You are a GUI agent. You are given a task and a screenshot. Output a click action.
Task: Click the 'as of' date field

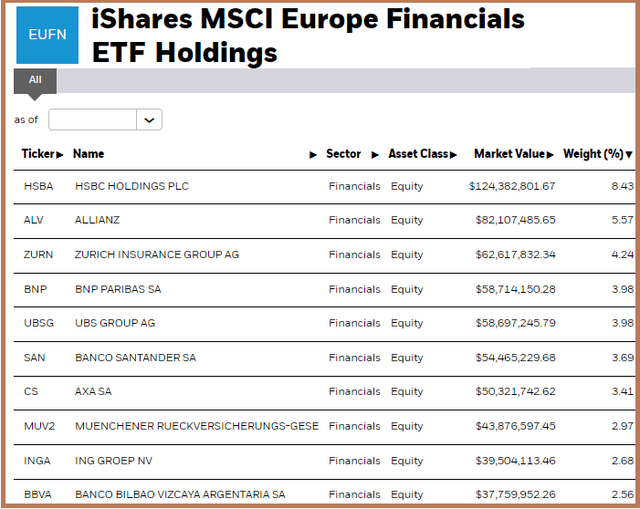click(92, 120)
